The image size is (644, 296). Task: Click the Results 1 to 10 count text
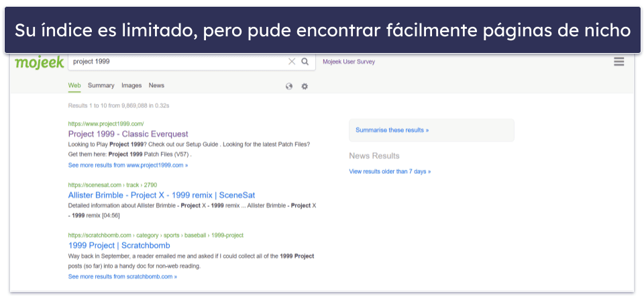coord(119,105)
